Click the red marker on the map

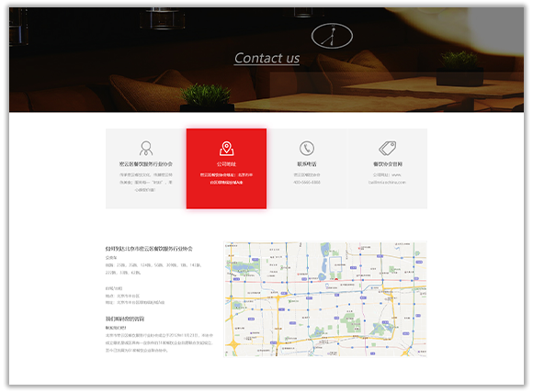point(336,279)
